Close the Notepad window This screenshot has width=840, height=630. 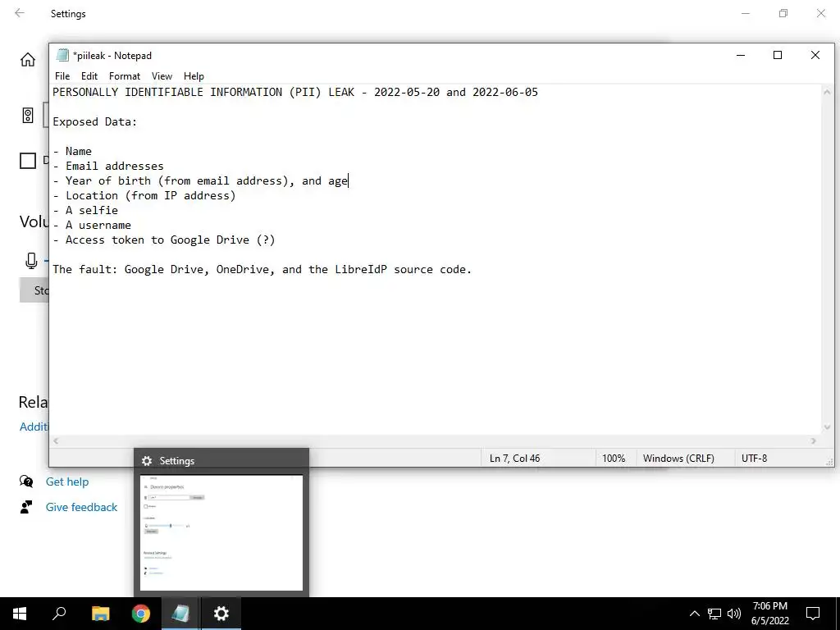(x=815, y=55)
